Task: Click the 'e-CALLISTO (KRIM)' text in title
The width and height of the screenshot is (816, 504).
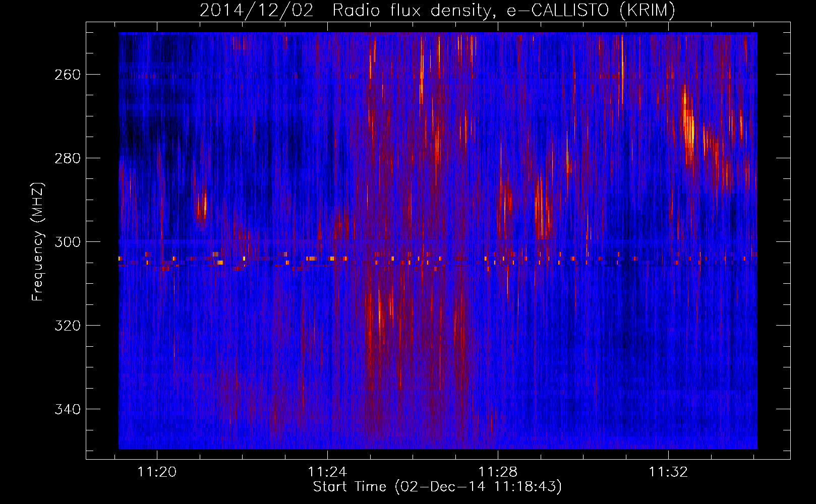Action: coord(591,11)
